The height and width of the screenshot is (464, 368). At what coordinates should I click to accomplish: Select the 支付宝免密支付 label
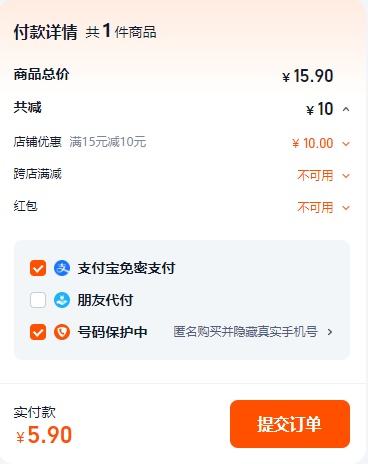tap(126, 268)
